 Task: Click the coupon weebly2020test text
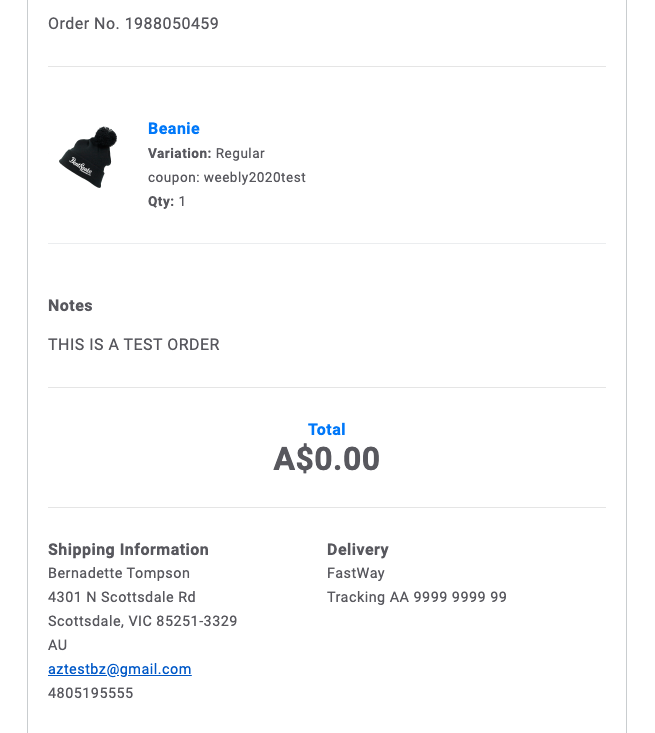pyautogui.click(x=227, y=177)
